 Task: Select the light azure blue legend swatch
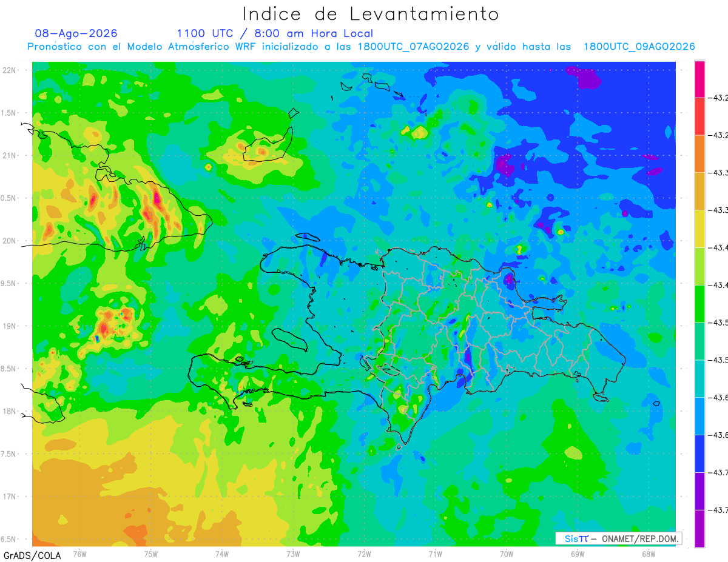point(699,416)
